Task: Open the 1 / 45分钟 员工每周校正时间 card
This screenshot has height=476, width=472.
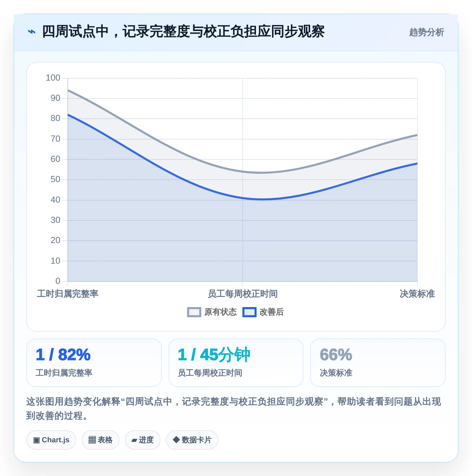Action: click(236, 363)
